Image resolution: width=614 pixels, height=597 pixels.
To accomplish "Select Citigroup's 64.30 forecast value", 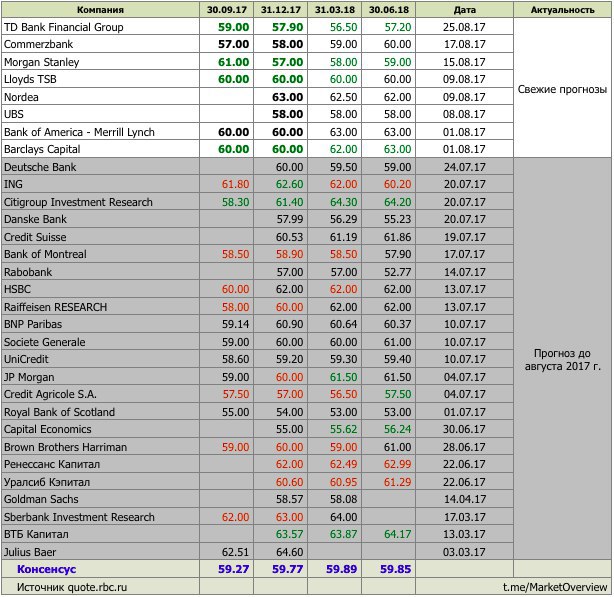I will 343,202.
